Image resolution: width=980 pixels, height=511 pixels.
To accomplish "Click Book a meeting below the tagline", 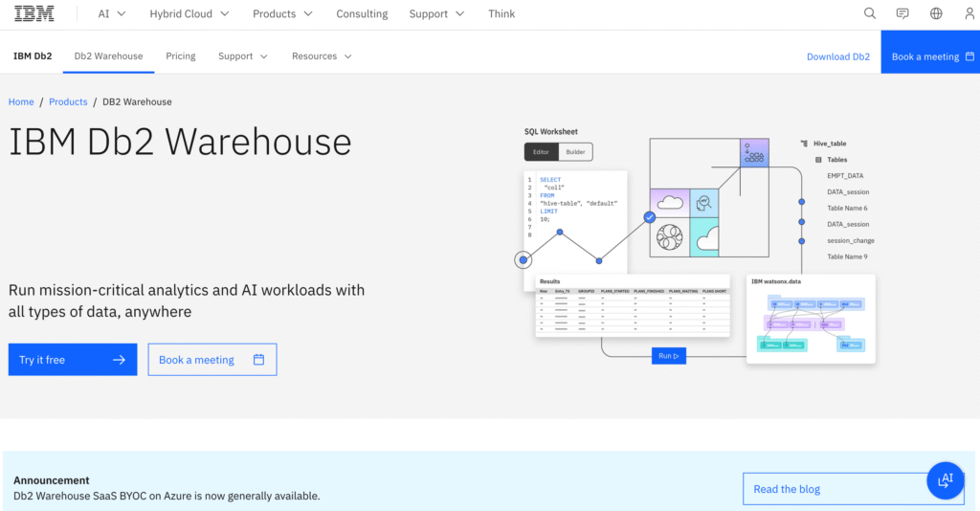I will coord(212,360).
